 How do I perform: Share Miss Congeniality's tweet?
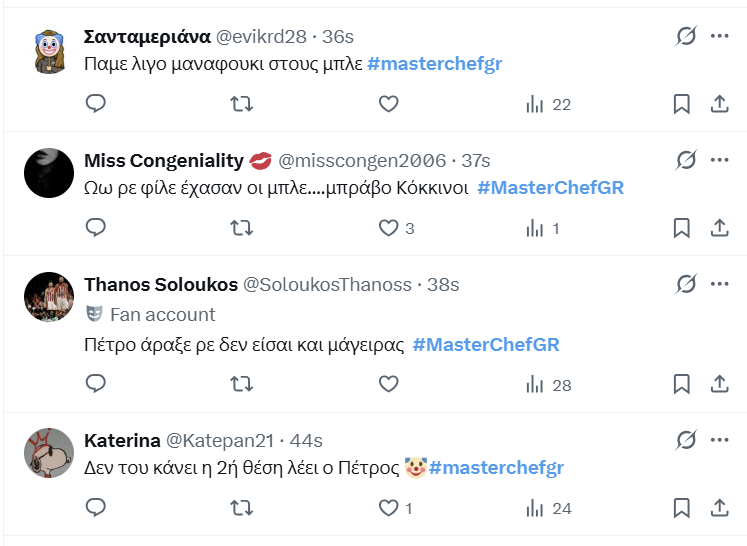718,228
